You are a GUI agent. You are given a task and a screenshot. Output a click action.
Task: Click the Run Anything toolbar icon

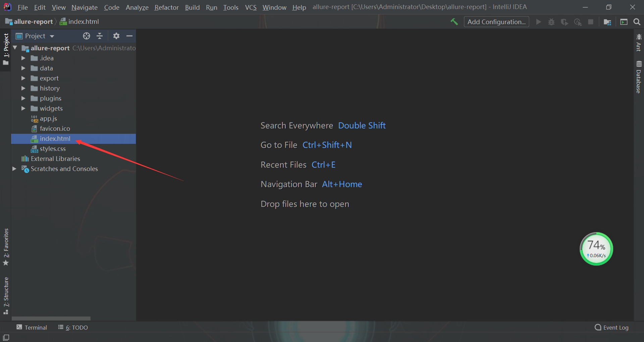[624, 22]
